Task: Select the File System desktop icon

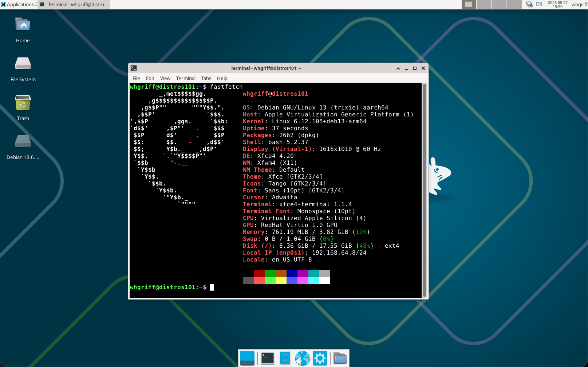Action: coord(23,69)
